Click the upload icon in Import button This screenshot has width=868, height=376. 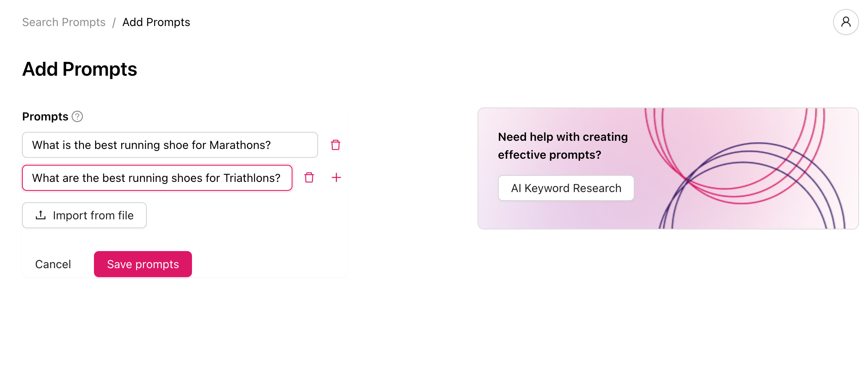pos(41,215)
